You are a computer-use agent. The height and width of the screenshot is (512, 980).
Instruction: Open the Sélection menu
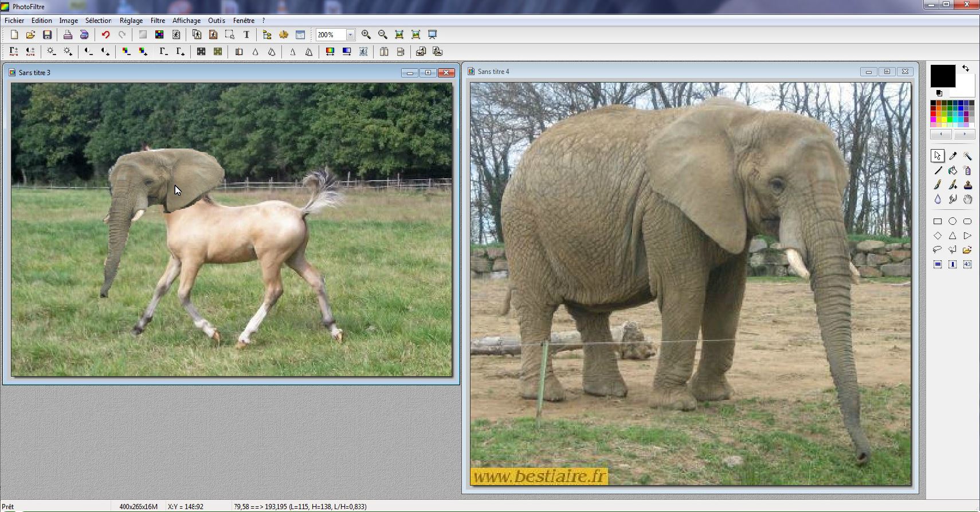point(99,21)
